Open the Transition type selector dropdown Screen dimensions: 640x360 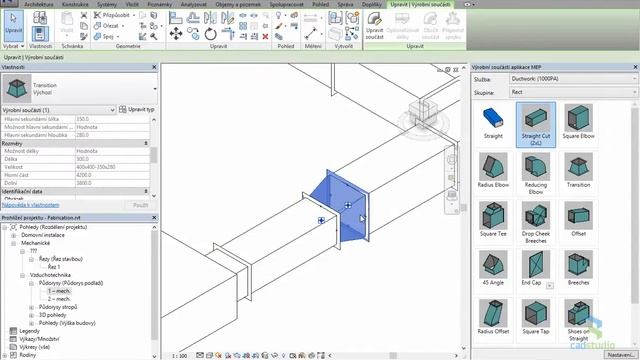[x=155, y=89]
